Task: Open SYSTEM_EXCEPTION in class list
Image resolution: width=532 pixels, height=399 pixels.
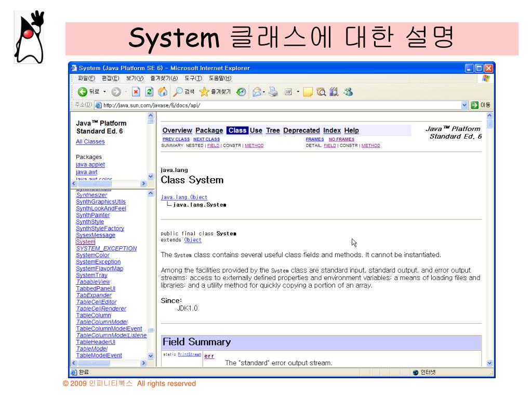Action: tap(106, 248)
